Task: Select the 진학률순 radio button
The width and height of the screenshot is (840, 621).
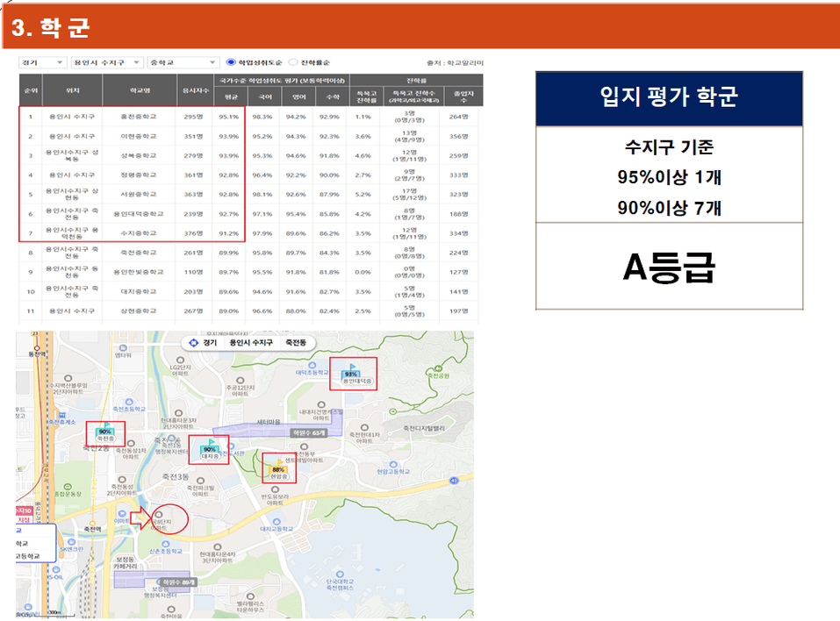Action: click(x=293, y=62)
